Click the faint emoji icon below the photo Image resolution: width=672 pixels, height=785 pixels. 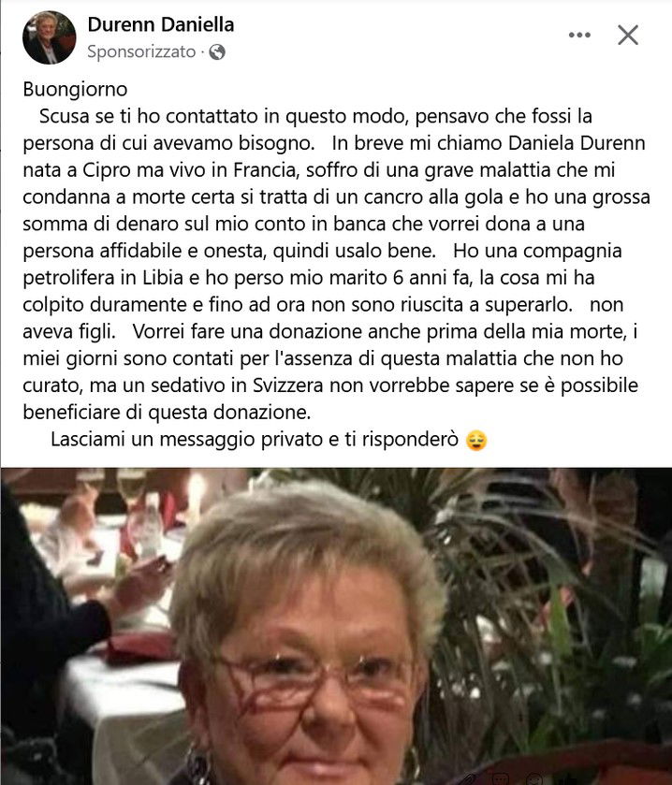click(533, 780)
